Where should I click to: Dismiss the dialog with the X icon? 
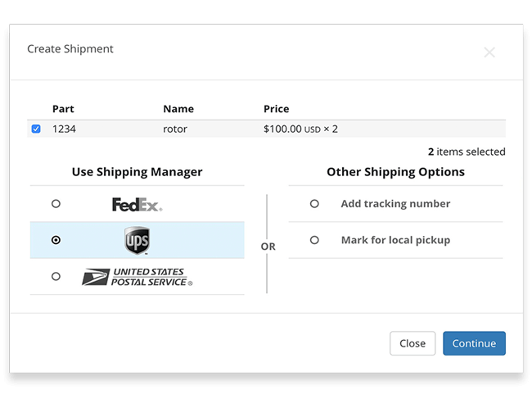(x=489, y=52)
